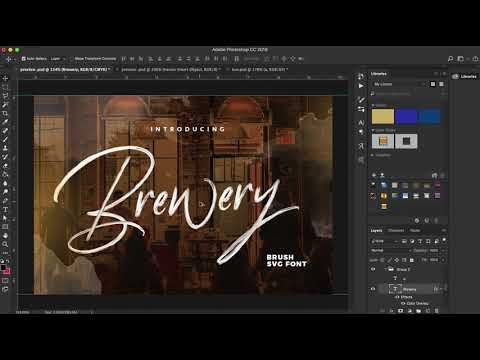The image size is (480, 360).
Task: Select the Brush tool
Action: tap(5, 139)
